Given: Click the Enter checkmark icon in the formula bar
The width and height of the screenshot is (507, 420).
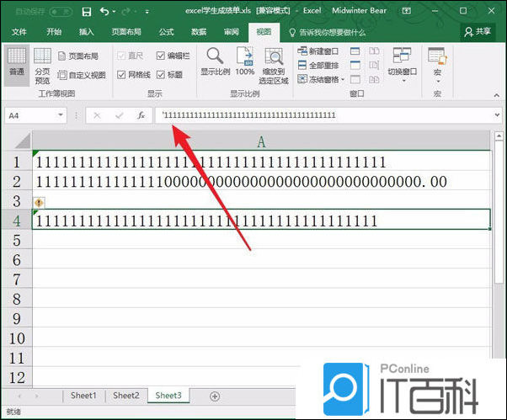Looking at the screenshot, I should pyautogui.click(x=120, y=115).
